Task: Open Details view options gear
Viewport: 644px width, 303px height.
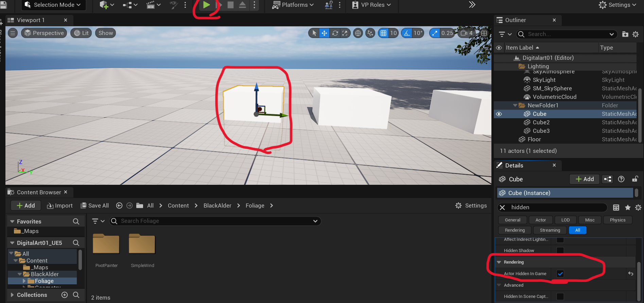Action: 638,207
